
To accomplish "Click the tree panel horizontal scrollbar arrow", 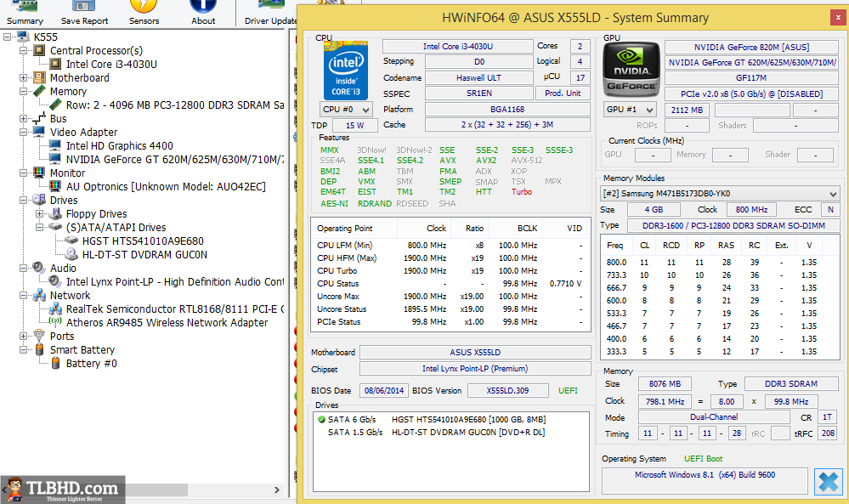I will tap(277, 490).
